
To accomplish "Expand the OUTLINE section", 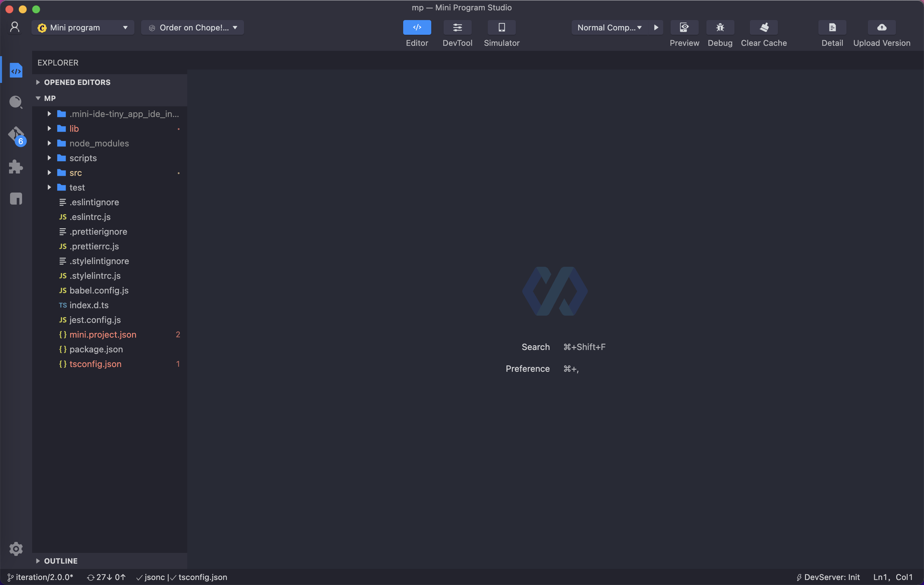I will tap(61, 561).
